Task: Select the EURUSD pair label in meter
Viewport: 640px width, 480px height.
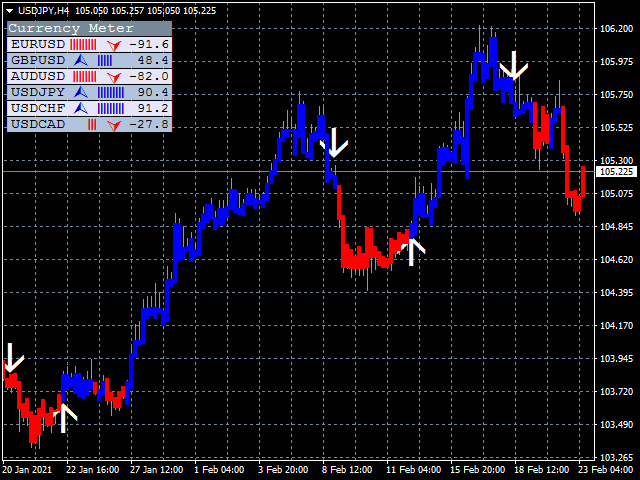Action: click(37, 45)
